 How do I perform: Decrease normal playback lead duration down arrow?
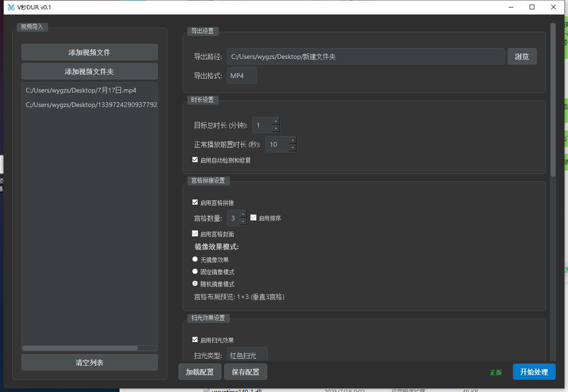click(x=292, y=148)
